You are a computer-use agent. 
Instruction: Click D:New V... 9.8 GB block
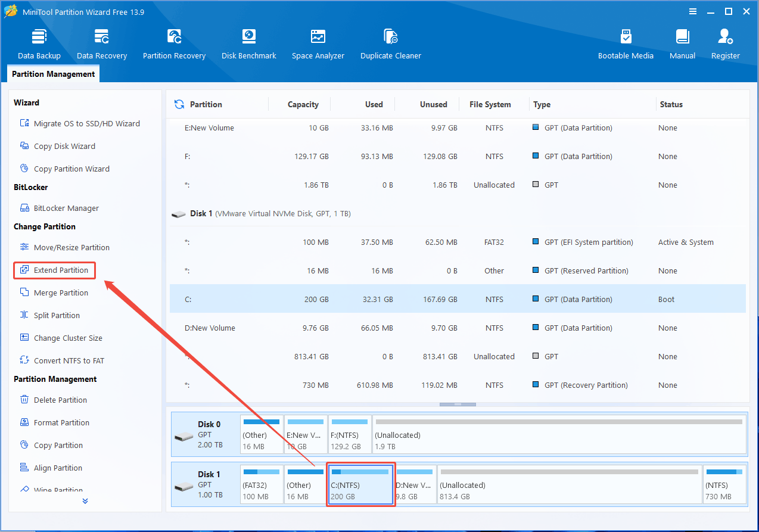coord(415,484)
